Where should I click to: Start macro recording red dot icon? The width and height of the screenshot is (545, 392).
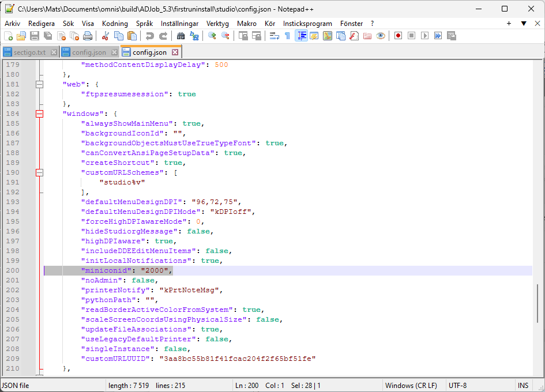point(399,36)
